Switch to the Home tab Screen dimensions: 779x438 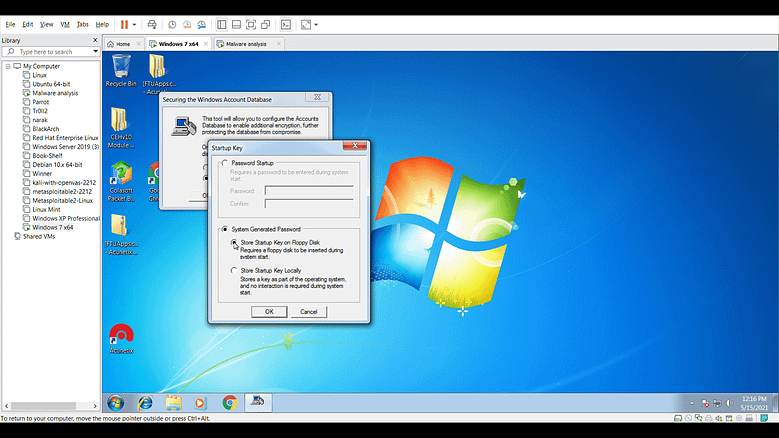tap(123, 44)
